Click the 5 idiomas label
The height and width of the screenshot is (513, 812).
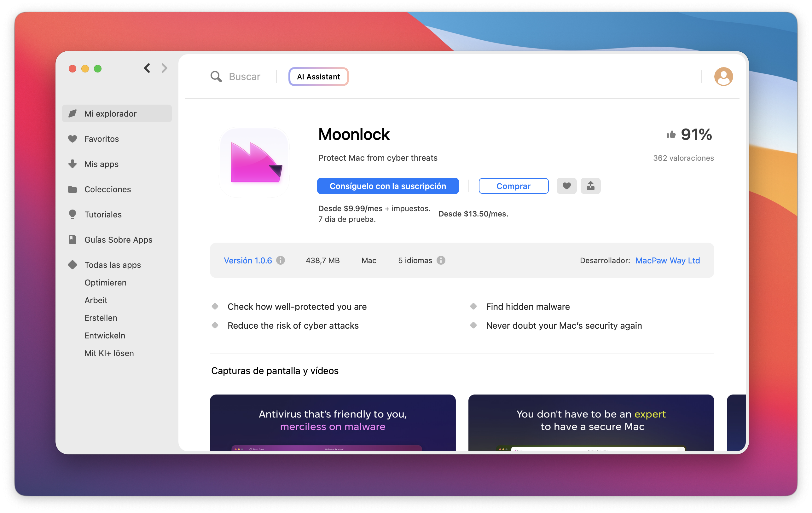(415, 261)
